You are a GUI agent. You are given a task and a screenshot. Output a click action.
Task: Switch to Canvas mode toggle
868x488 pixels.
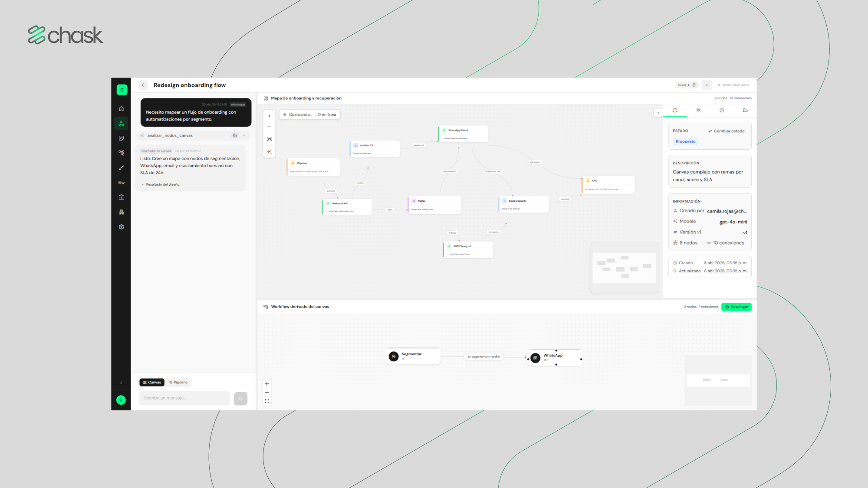click(x=152, y=382)
